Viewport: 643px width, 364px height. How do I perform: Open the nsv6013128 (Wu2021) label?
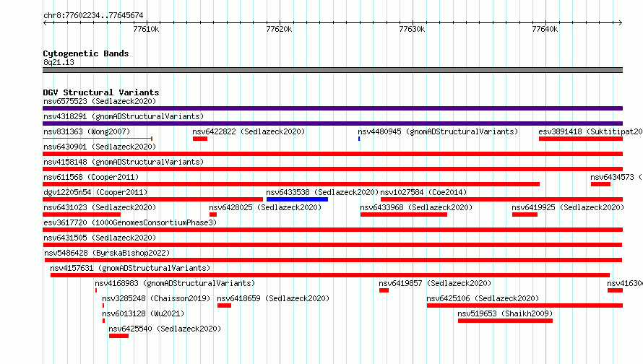tap(143, 313)
